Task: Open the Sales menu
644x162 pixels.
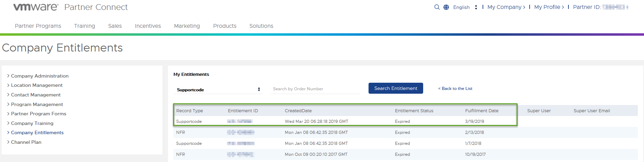Action: pyautogui.click(x=115, y=26)
